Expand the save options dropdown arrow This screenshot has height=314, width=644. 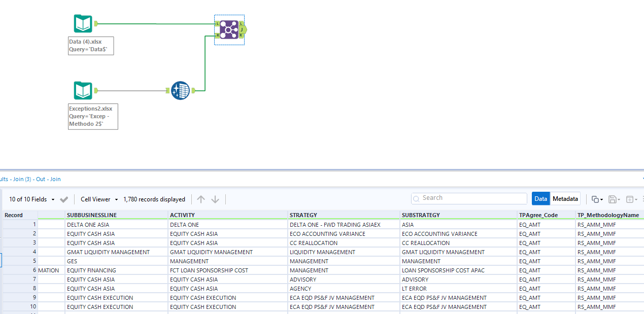click(x=618, y=199)
